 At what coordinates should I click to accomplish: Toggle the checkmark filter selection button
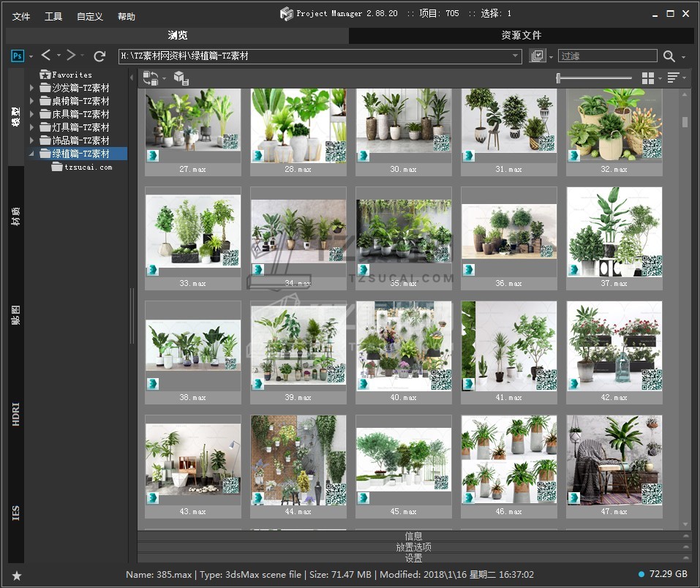coord(538,56)
